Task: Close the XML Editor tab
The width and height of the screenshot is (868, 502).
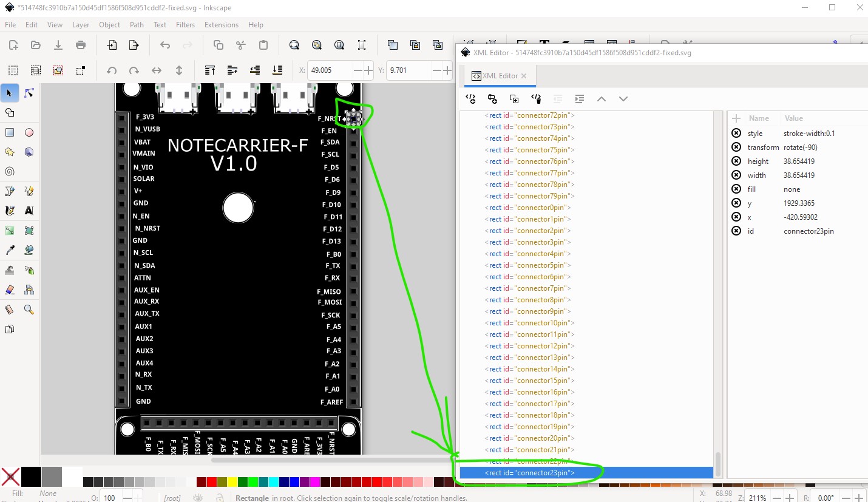Action: click(524, 76)
